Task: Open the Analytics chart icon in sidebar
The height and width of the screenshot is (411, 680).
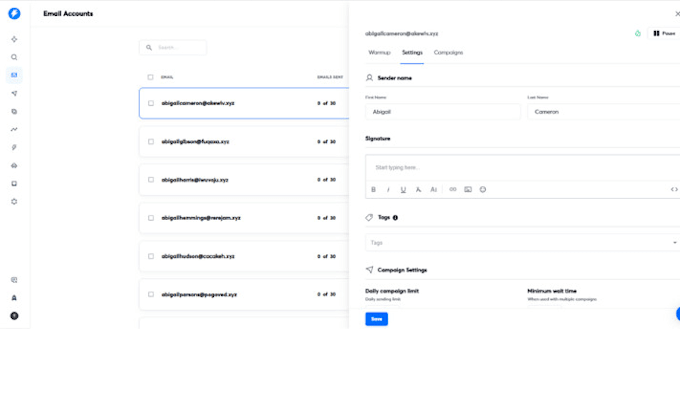Action: 14,129
